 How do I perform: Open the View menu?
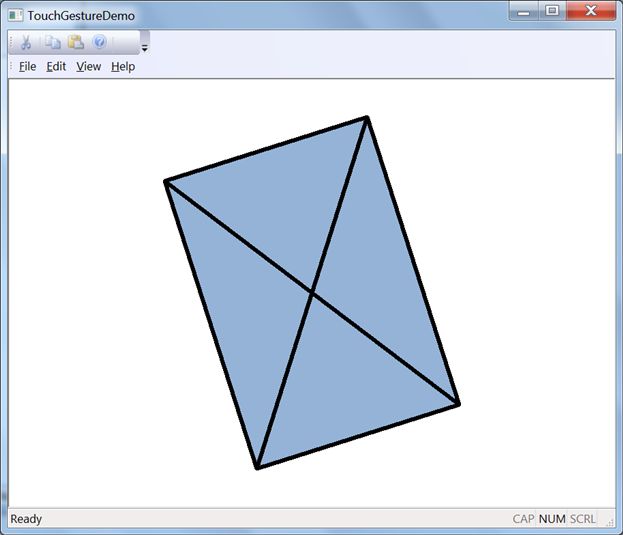(x=89, y=66)
